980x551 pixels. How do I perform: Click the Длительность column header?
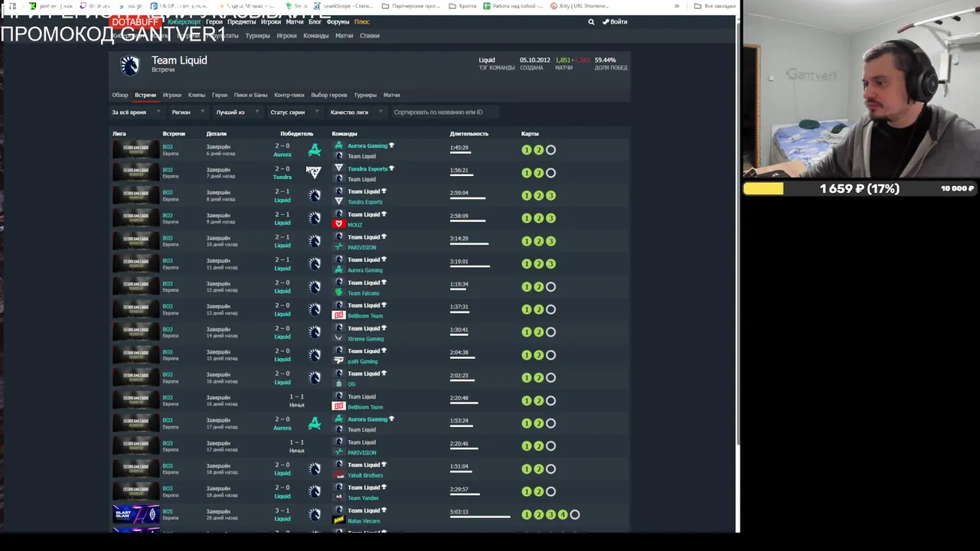click(469, 134)
